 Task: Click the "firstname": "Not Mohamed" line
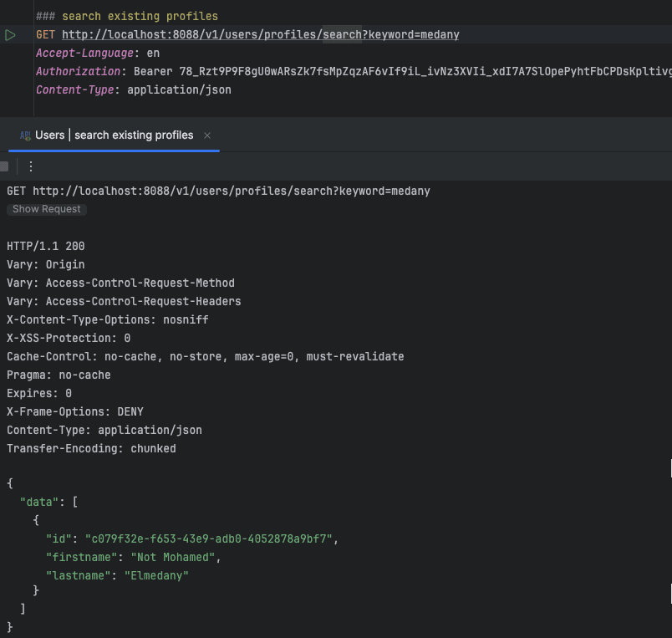pyautogui.click(x=133, y=558)
